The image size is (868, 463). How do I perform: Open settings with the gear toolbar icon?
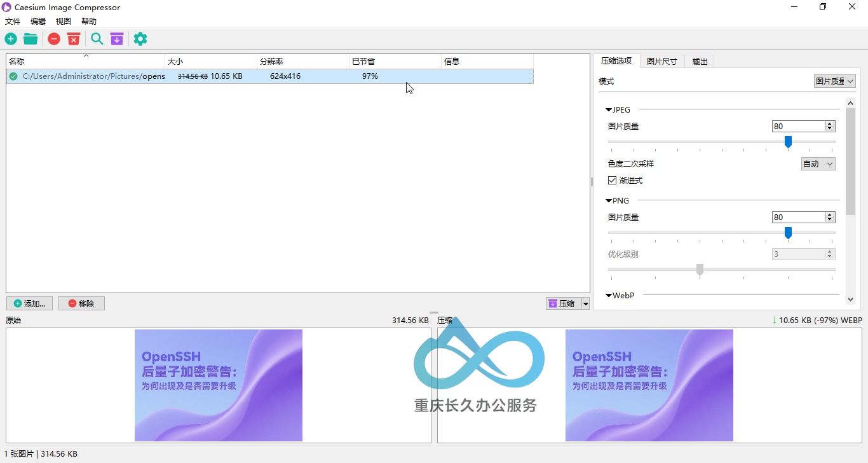tap(140, 39)
